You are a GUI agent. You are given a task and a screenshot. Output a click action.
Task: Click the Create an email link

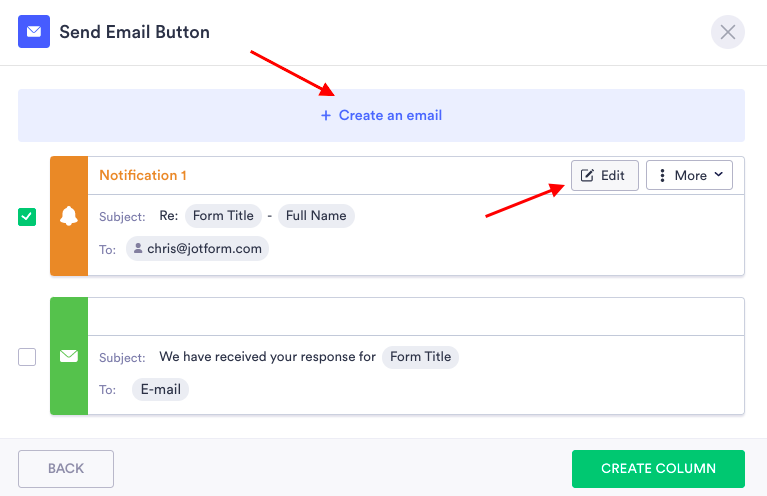pyautogui.click(x=390, y=116)
